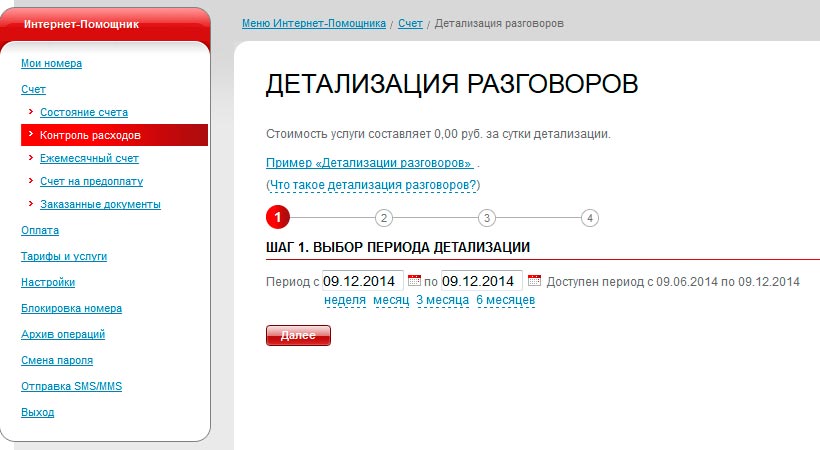820x450 pixels.
Task: Choose the '3 месяца' period shortcut
Action: coord(442,300)
